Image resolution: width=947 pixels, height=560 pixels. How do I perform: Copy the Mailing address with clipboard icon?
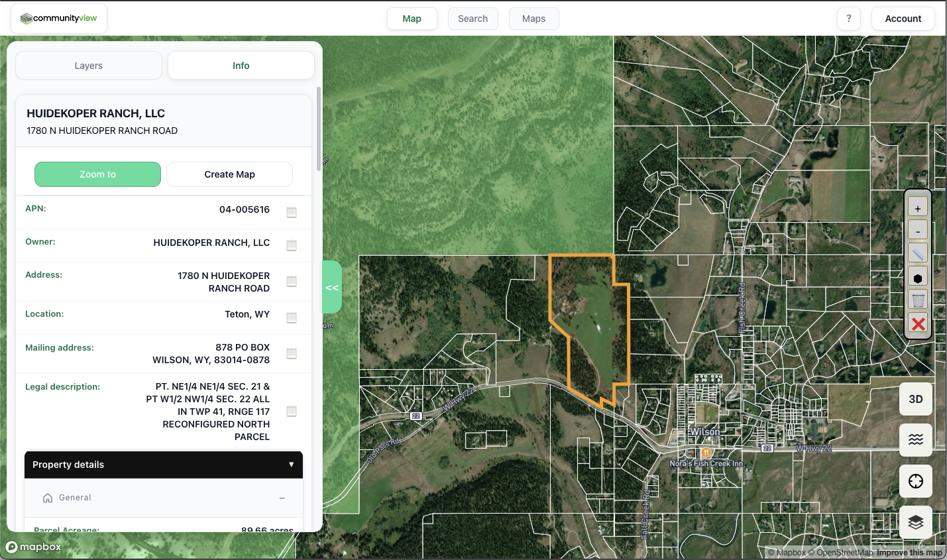click(x=292, y=353)
